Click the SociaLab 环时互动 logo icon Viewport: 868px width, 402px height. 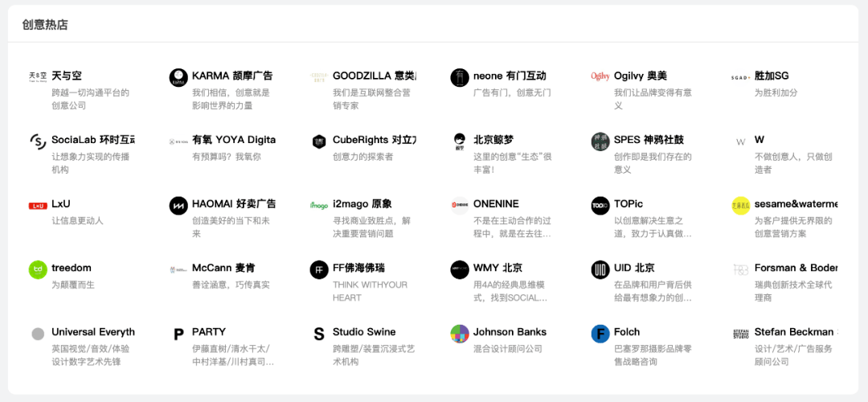(38, 142)
